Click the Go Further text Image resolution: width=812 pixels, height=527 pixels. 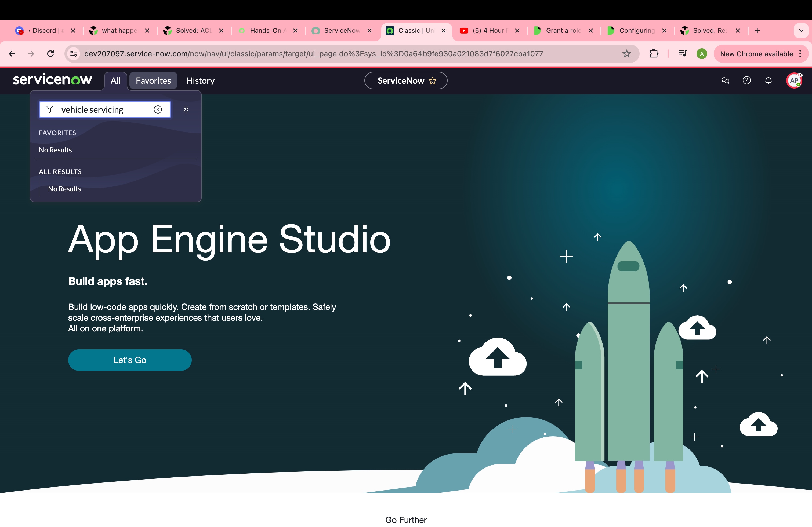[406, 520]
